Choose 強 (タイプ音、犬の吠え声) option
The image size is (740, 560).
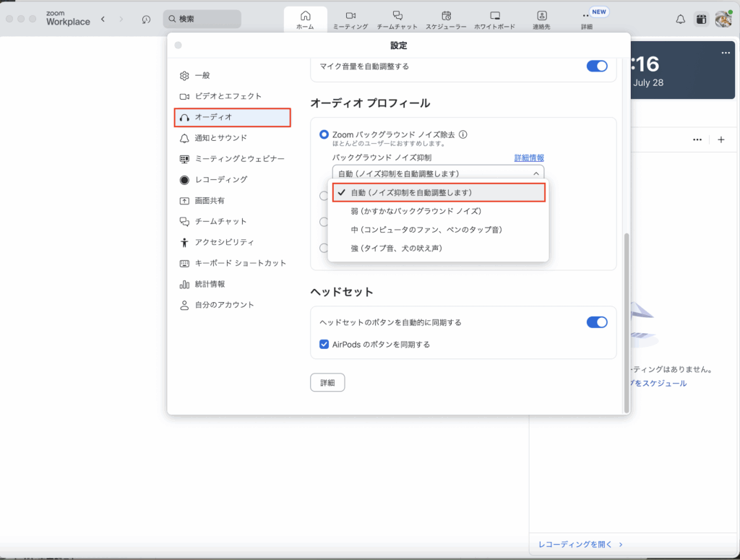(x=438, y=248)
